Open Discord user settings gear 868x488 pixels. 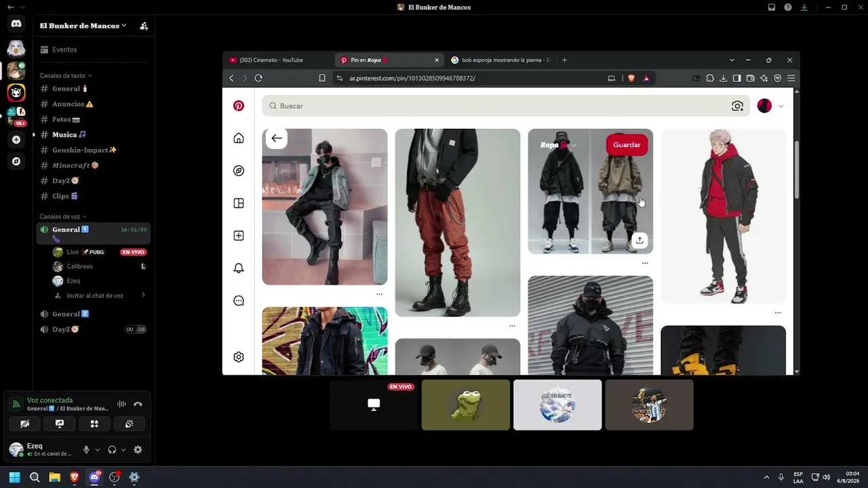tap(138, 449)
